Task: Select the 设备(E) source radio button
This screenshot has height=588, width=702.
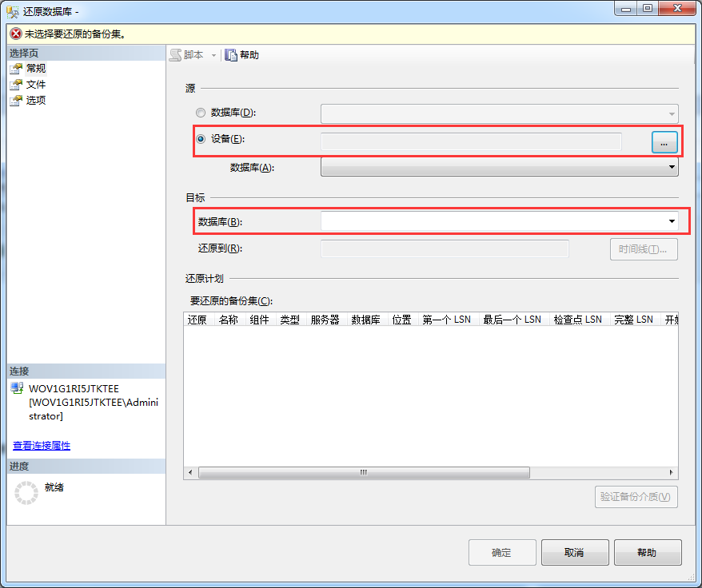Action: click(201, 139)
